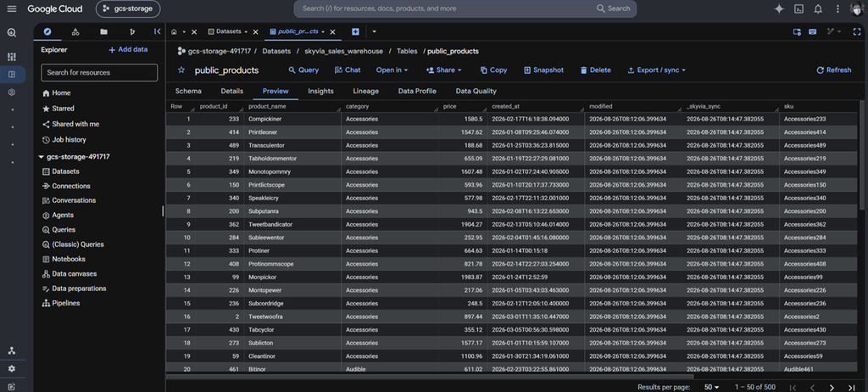This screenshot has height=392, width=868.
Task: Open the repository branch icon tab
Action: point(131,31)
